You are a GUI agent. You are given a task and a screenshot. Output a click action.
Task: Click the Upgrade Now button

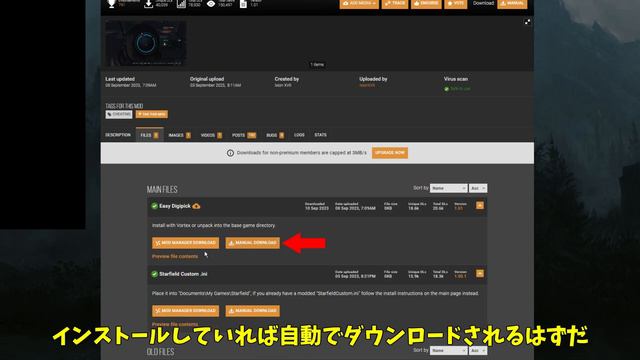click(390, 153)
